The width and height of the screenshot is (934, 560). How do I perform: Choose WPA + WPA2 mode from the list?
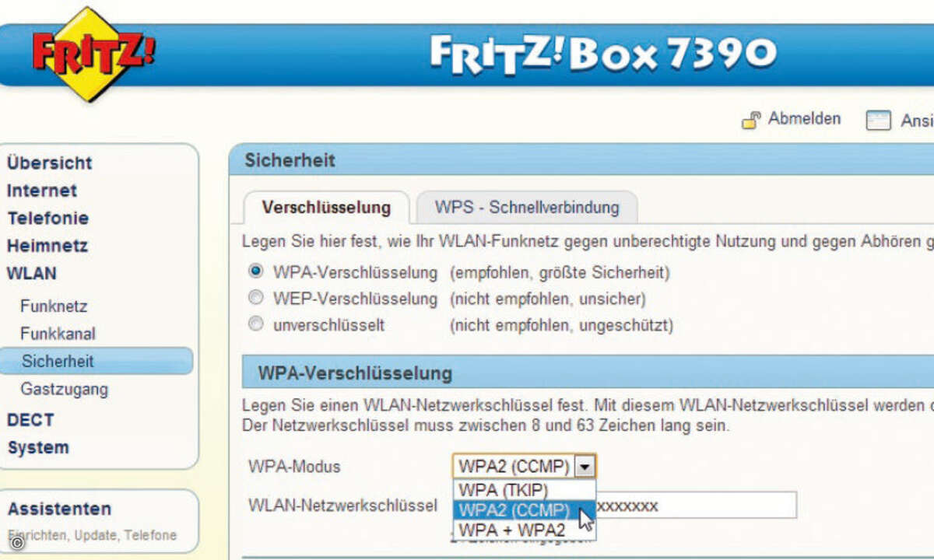tap(514, 530)
